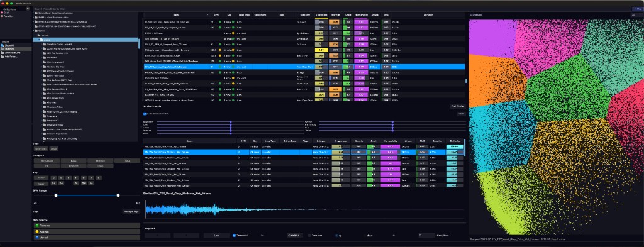Select the down transpose radio button
The image size is (644, 247).
[364, 236]
